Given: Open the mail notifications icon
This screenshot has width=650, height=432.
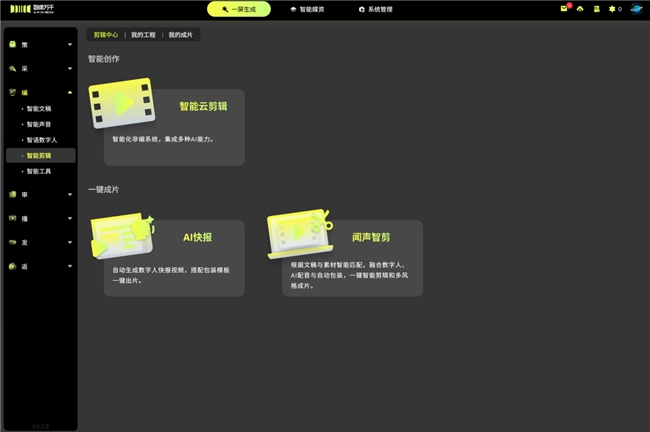Looking at the screenshot, I should 565,9.
